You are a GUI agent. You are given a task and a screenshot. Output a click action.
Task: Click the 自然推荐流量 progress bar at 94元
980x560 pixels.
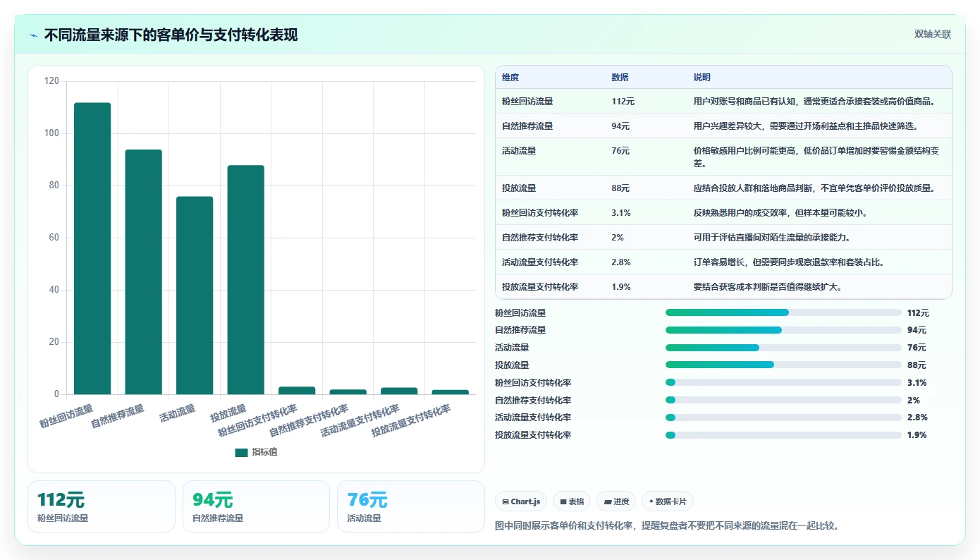(783, 330)
